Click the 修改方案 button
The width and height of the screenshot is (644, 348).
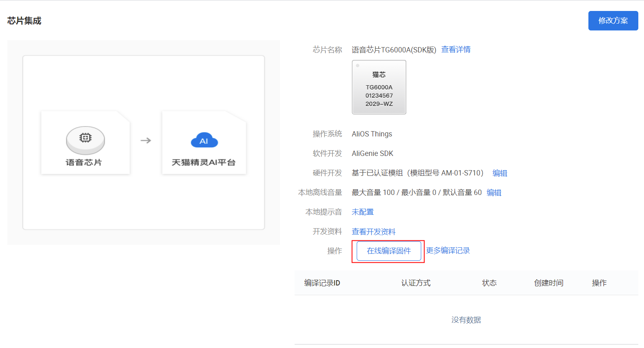coord(613,21)
